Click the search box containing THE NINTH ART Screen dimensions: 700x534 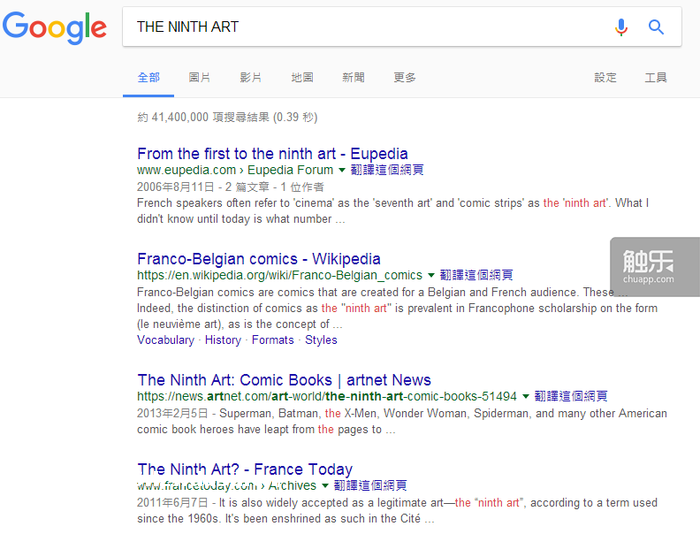pyautogui.click(x=360, y=27)
